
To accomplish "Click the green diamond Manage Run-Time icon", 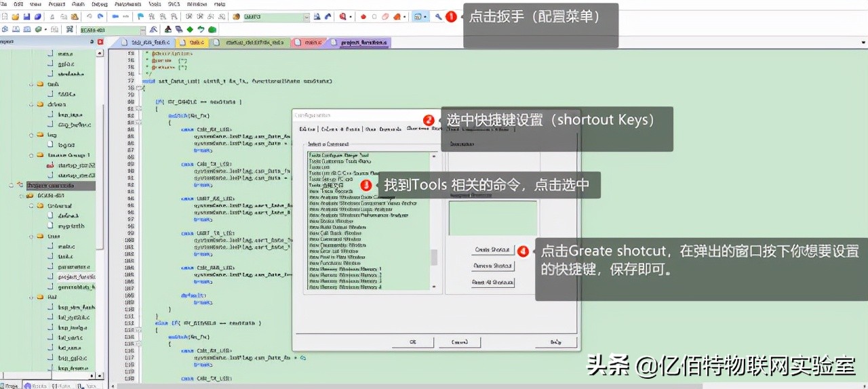I will pyautogui.click(x=190, y=29).
